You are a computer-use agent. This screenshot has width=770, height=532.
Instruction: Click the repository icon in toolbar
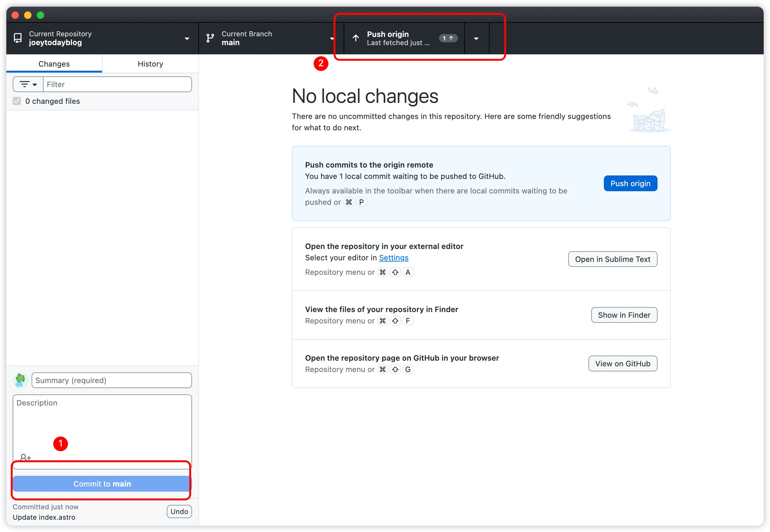point(18,38)
